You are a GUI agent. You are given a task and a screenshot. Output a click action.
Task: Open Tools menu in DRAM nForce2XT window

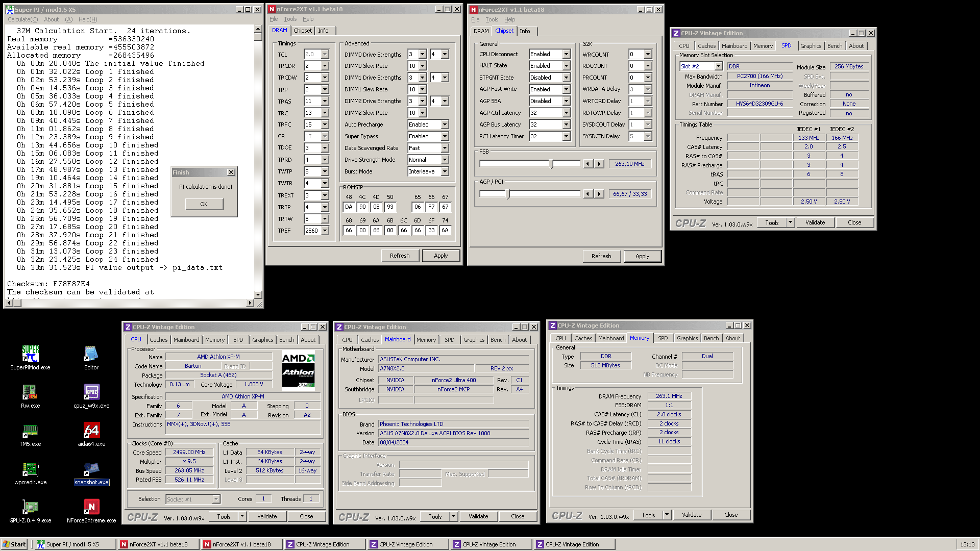290,19
